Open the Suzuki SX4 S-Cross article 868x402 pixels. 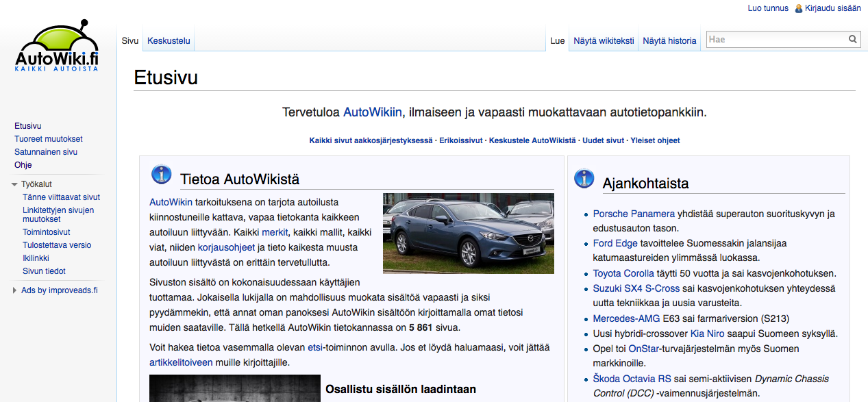pyautogui.click(x=636, y=288)
